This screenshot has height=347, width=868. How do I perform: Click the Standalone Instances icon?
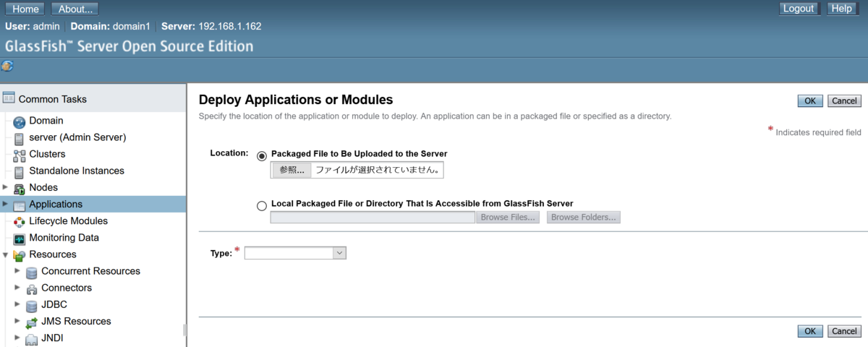[x=20, y=171]
